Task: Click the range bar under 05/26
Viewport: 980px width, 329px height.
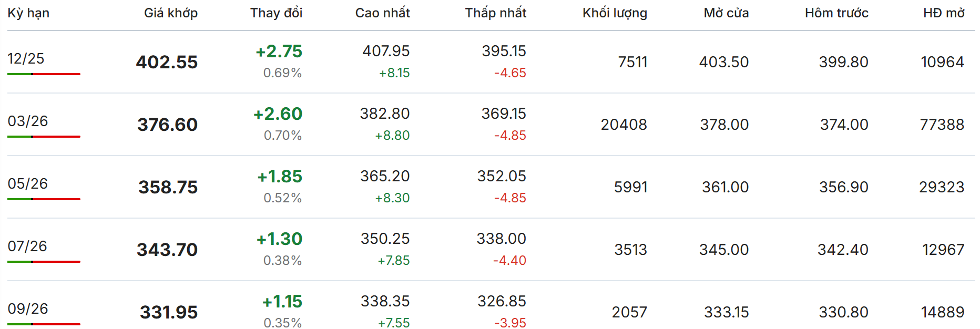Action: [44, 199]
